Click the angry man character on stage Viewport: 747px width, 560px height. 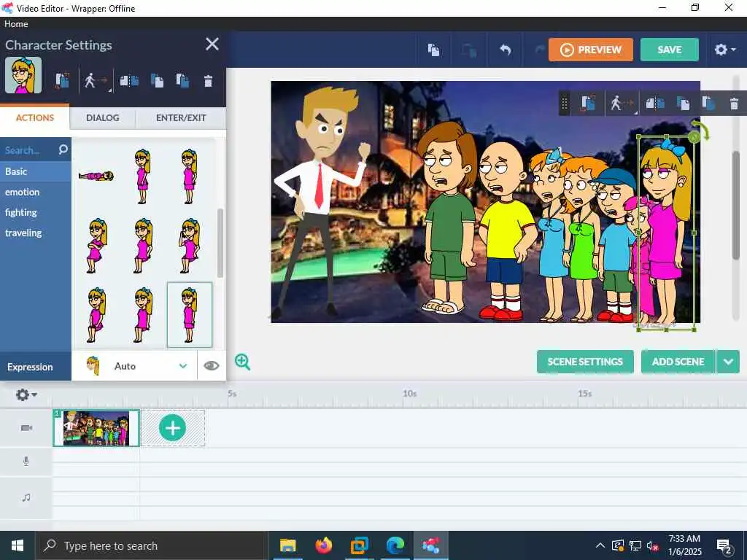320,200
